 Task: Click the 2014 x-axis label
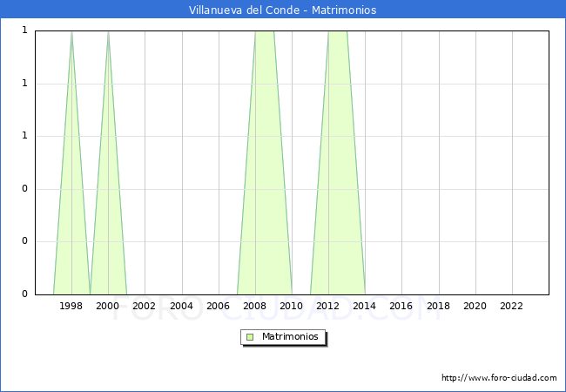coord(364,306)
